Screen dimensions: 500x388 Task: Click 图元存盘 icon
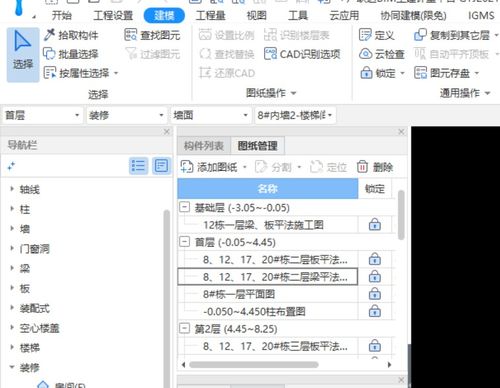420,73
